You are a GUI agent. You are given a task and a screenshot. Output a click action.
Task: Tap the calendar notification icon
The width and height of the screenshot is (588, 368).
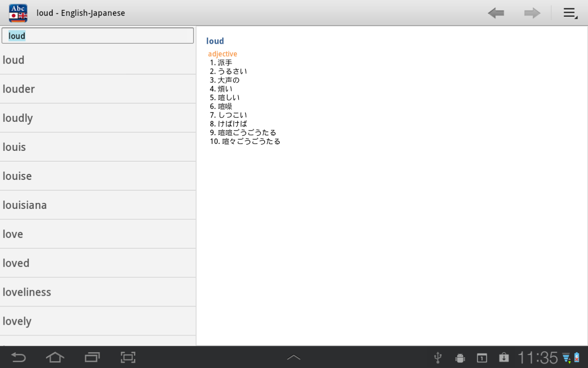coord(482,358)
